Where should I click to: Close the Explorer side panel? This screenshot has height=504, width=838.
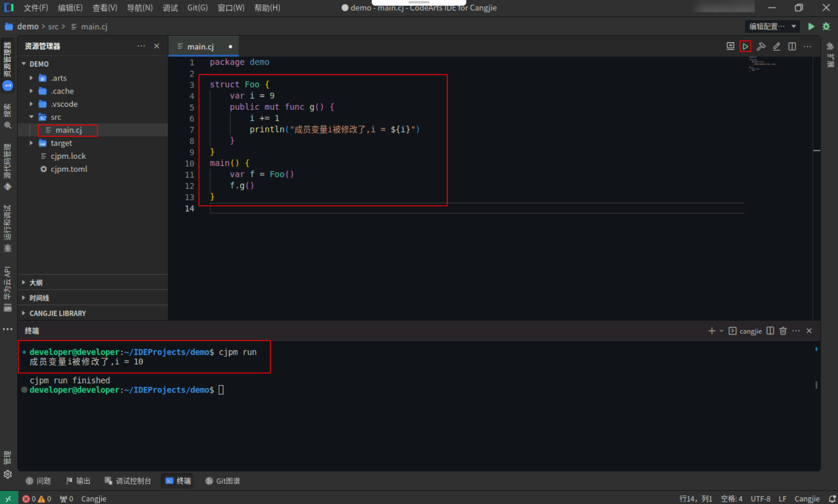pos(157,46)
